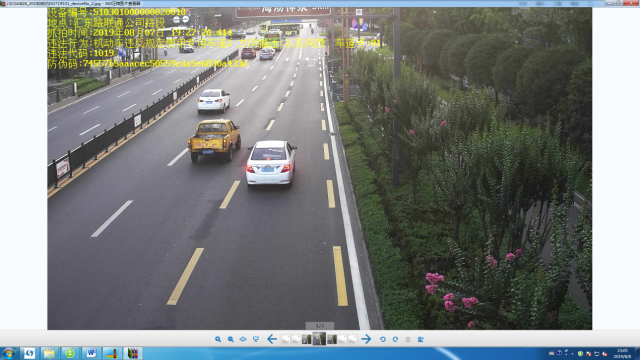Open the Windows Start menu

click(9, 353)
